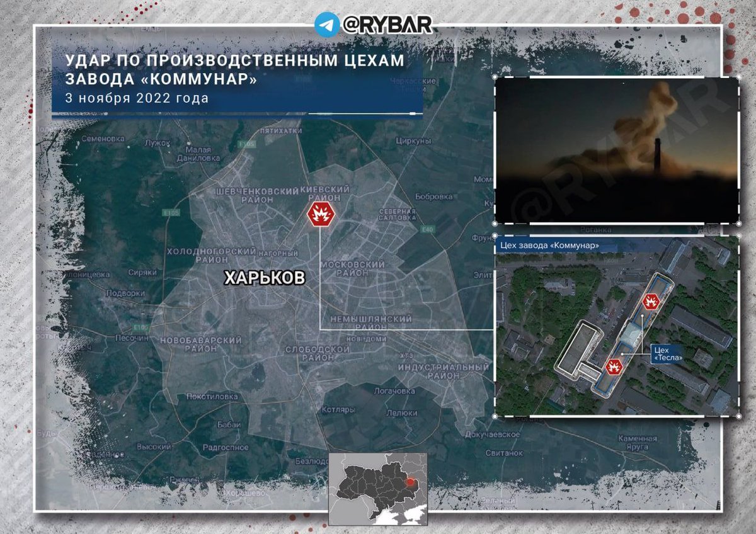Select the lower explosion marker near Цех «Тесла»
Image resolution: width=756 pixels, height=534 pixels.
click(614, 366)
